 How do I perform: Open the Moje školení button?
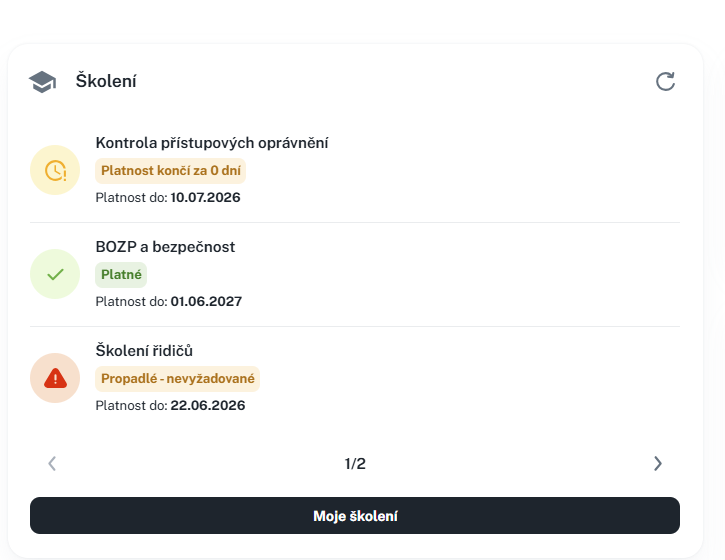pyautogui.click(x=355, y=516)
